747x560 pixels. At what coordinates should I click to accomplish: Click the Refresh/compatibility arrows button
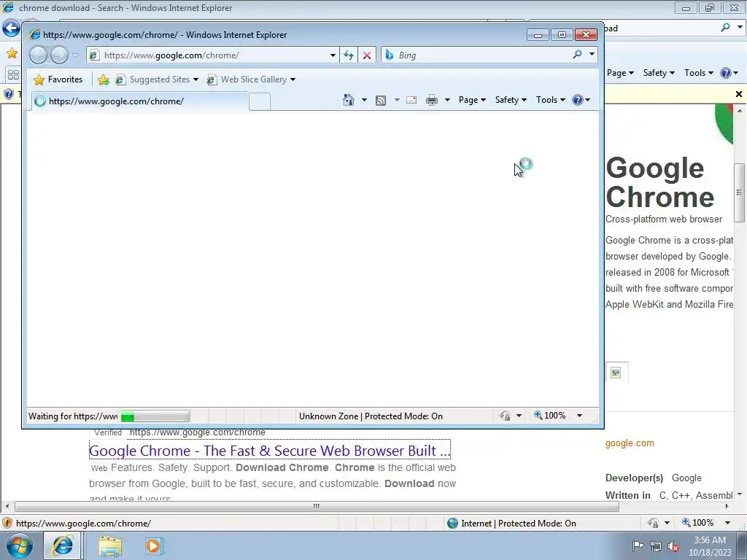349,55
